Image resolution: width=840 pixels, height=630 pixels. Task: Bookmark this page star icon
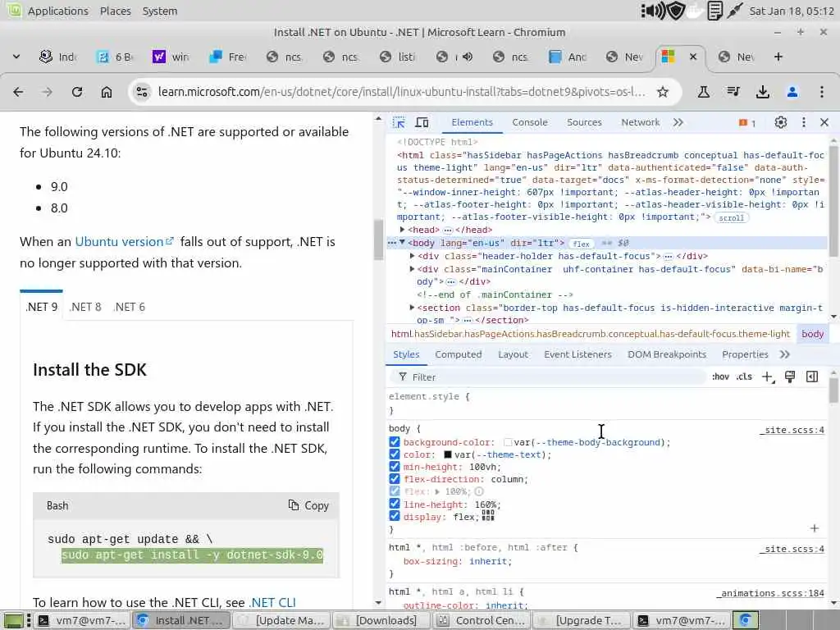(663, 92)
